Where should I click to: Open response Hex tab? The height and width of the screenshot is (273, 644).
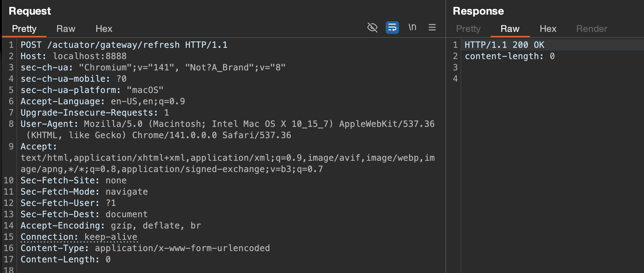coord(548,29)
